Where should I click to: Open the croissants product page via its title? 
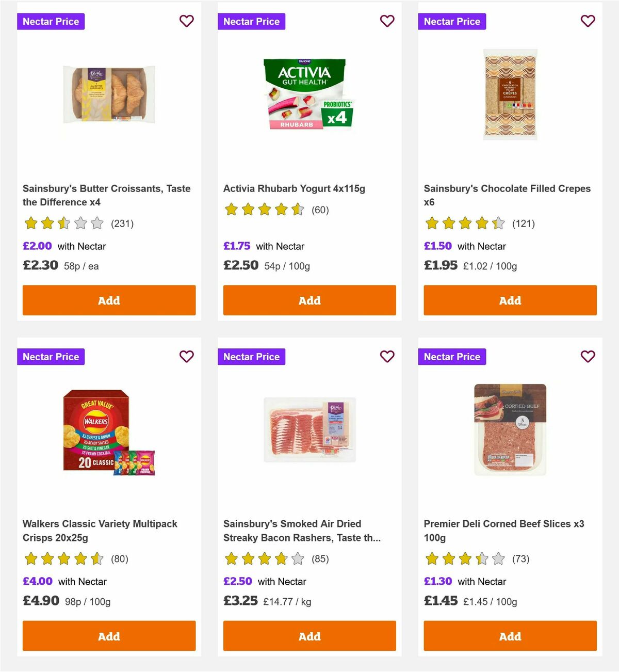click(106, 195)
